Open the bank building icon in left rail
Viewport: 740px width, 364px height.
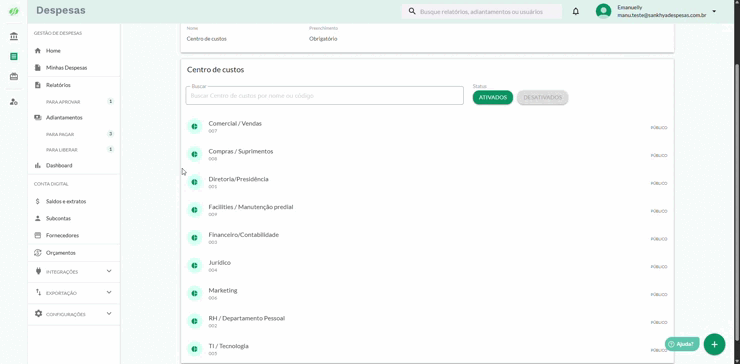[14, 36]
